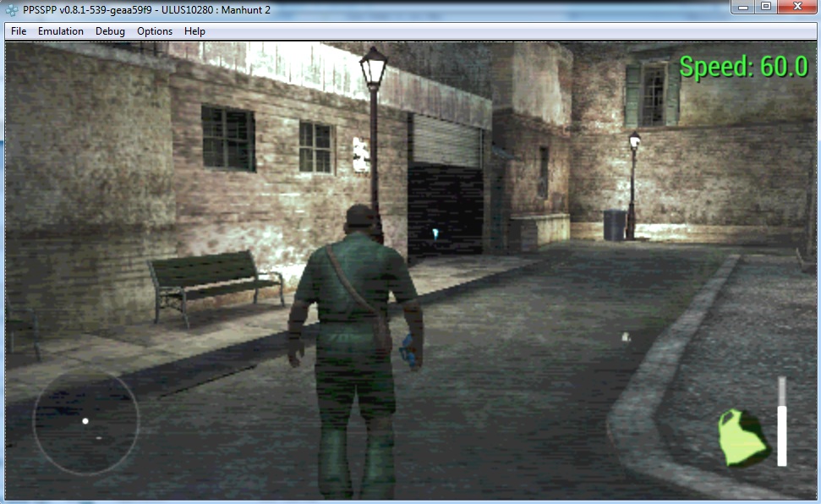
Task: Open the File menu
Action: coord(19,31)
